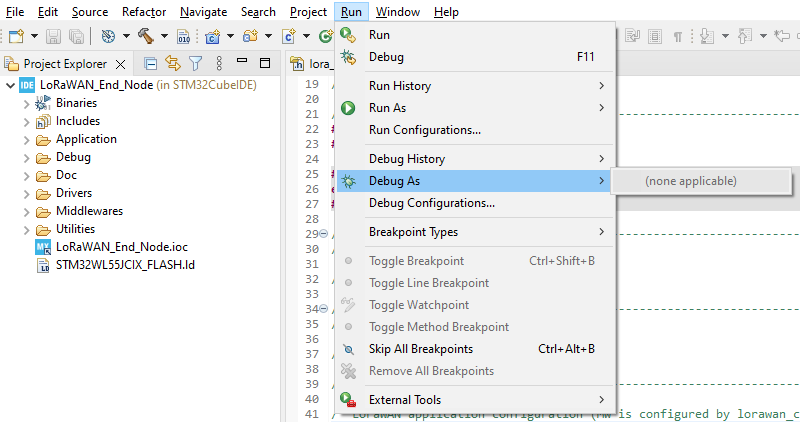Open Debug Configurations... dialog
The width and height of the screenshot is (800, 422).
(x=475, y=203)
